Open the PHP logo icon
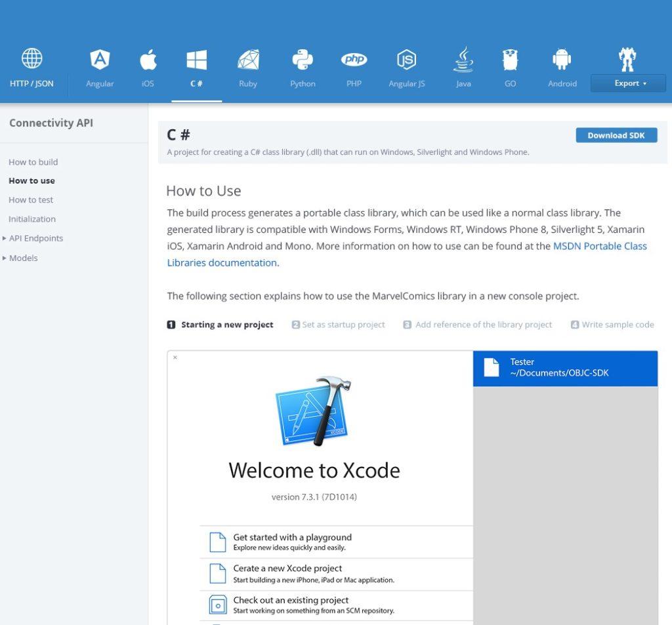The height and width of the screenshot is (625, 672). [x=354, y=59]
